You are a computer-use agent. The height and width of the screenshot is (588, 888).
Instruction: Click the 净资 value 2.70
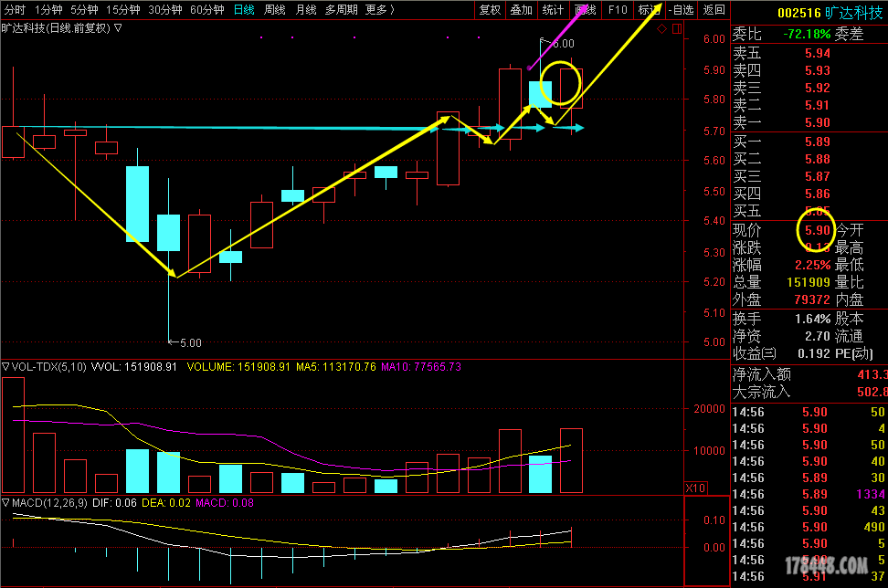click(818, 336)
